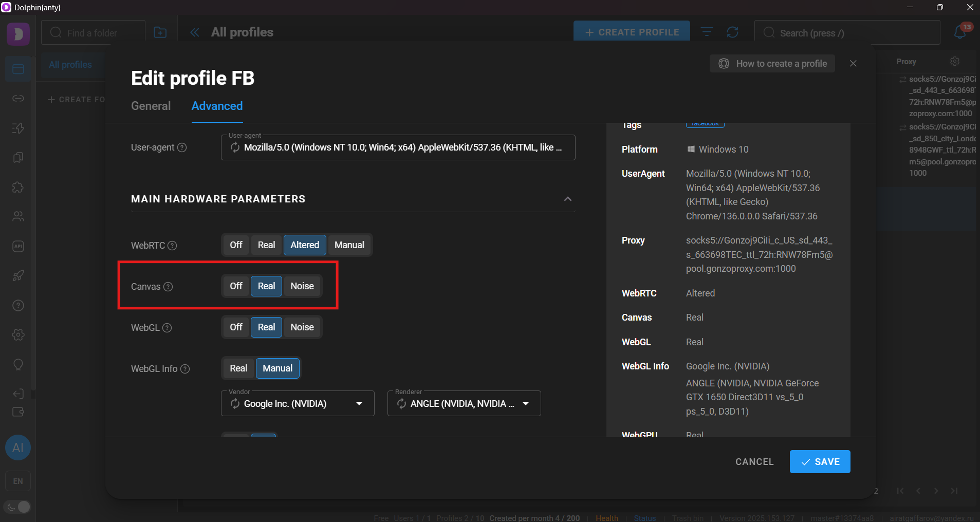This screenshot has height=522, width=980.
Task: Click the Canvas help question mark icon
Action: [x=168, y=287]
